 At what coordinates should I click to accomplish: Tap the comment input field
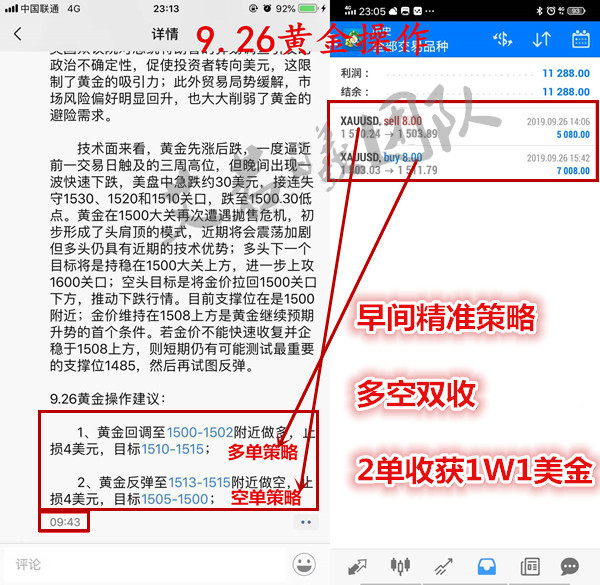tap(143, 564)
